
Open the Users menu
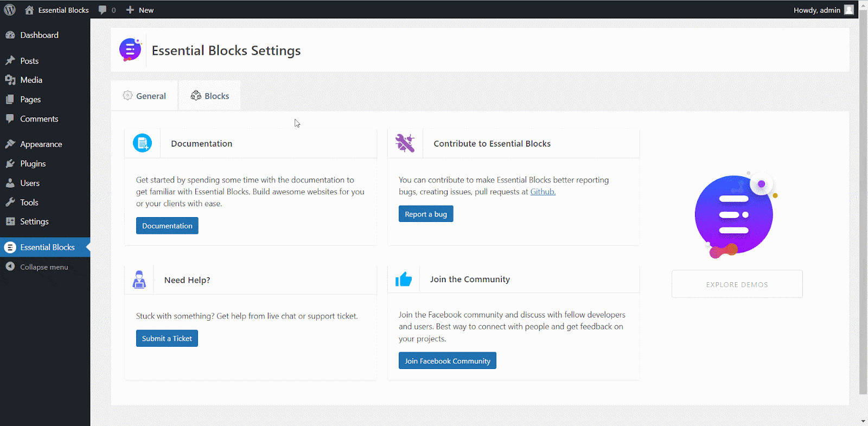click(45, 183)
